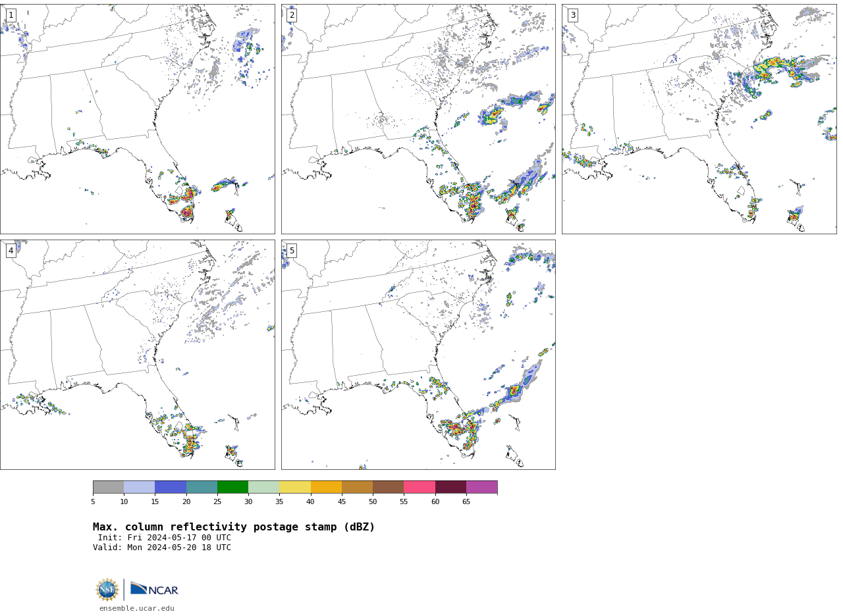Click the 'Init: Fri 2024-05-17 00 UTC' line

click(x=165, y=538)
